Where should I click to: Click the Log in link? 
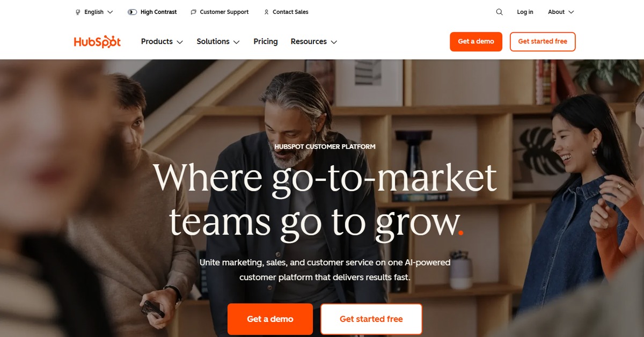coord(525,12)
